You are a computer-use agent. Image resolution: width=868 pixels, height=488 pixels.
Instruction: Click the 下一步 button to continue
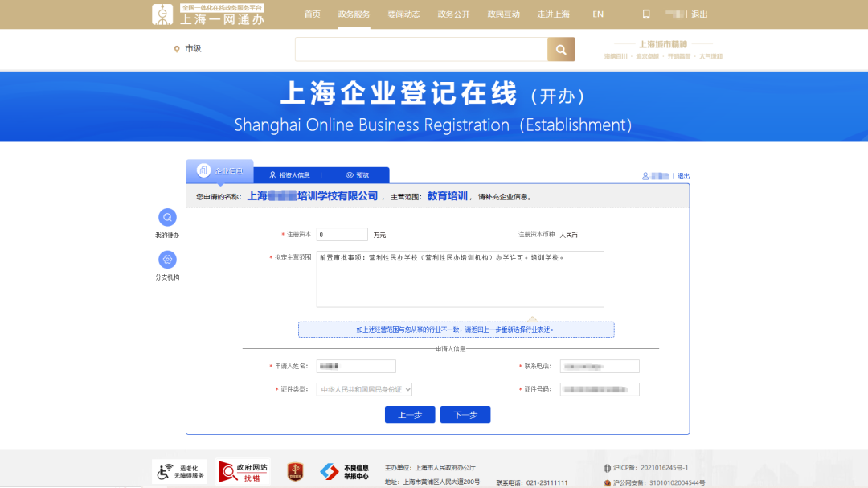click(465, 414)
